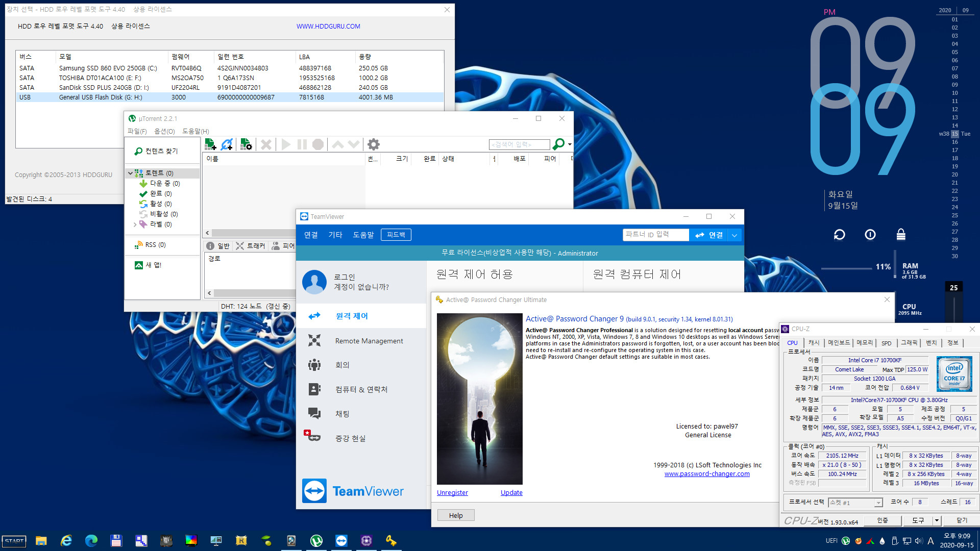Click left scroll arrow of µTorrent list scrollbar
Screen dimensions: 980x551
(x=207, y=233)
